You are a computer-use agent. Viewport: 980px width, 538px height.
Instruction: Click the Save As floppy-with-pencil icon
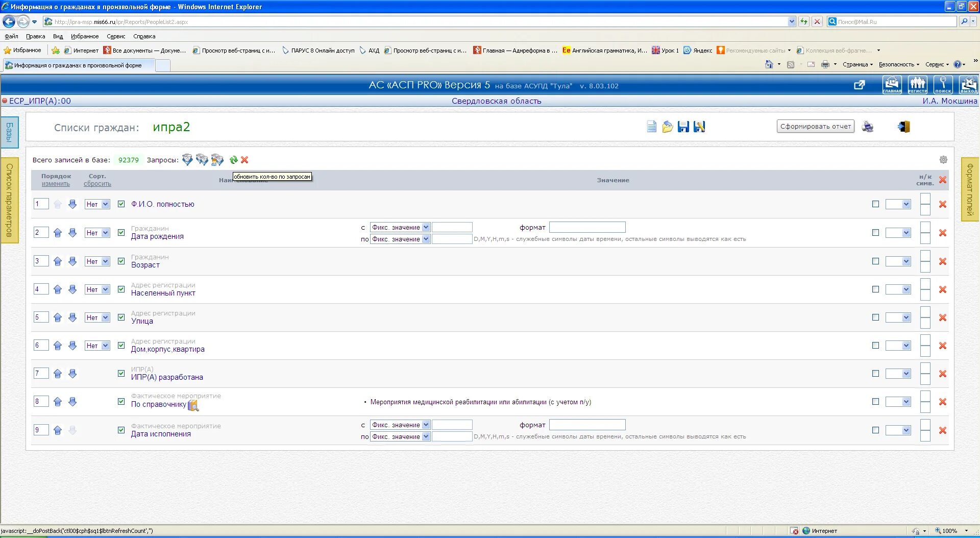(699, 127)
